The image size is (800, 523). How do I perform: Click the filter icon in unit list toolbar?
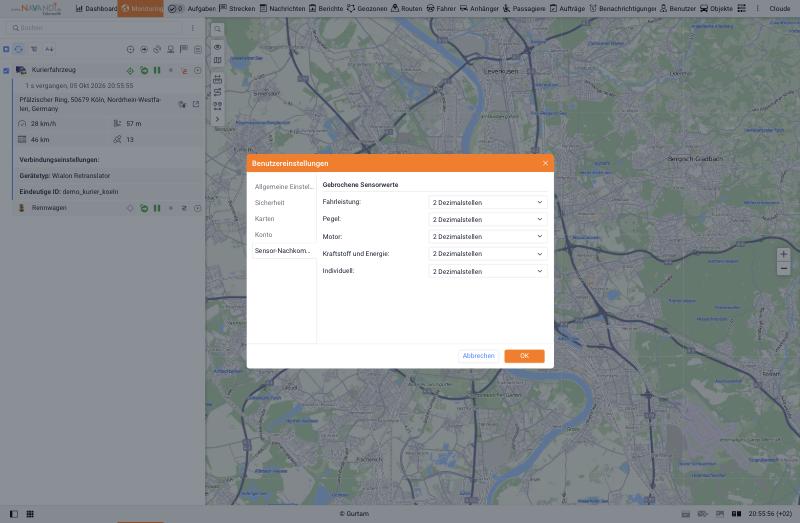pyautogui.click(x=34, y=49)
